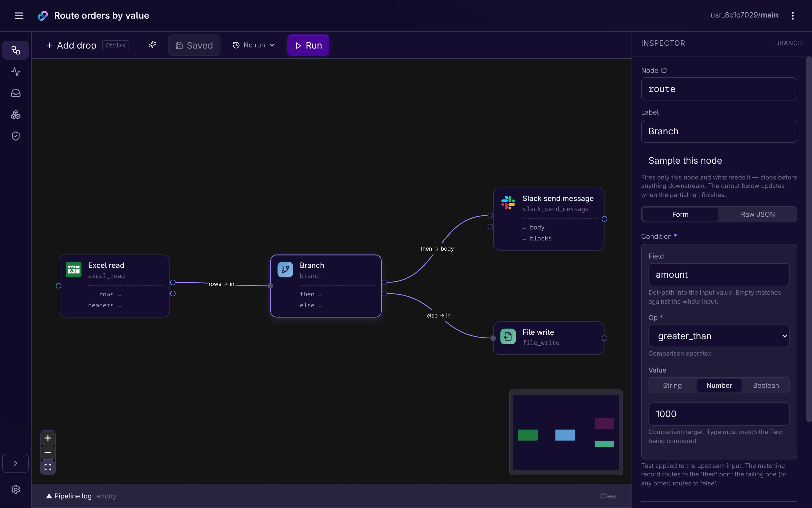Open settings gear in sidebar
This screenshot has height=508, width=812.
pyautogui.click(x=16, y=489)
